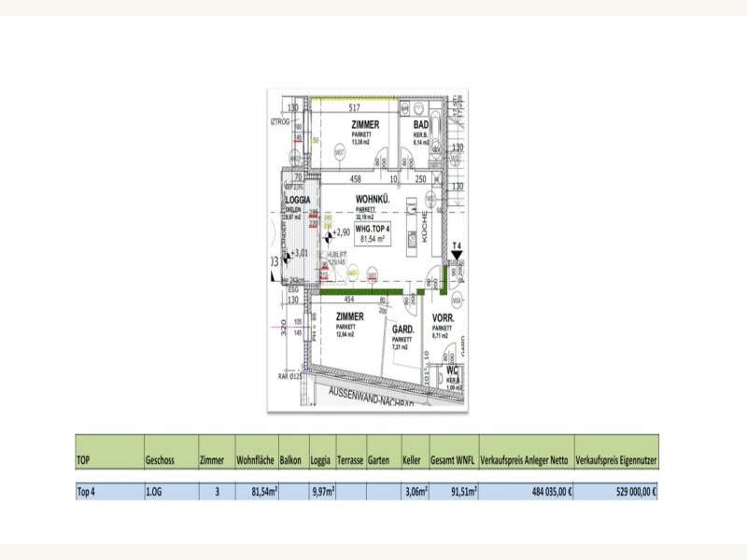Screen dimensions: 747x560
Task: Click the 'BAD' room label
Action: tap(421, 125)
